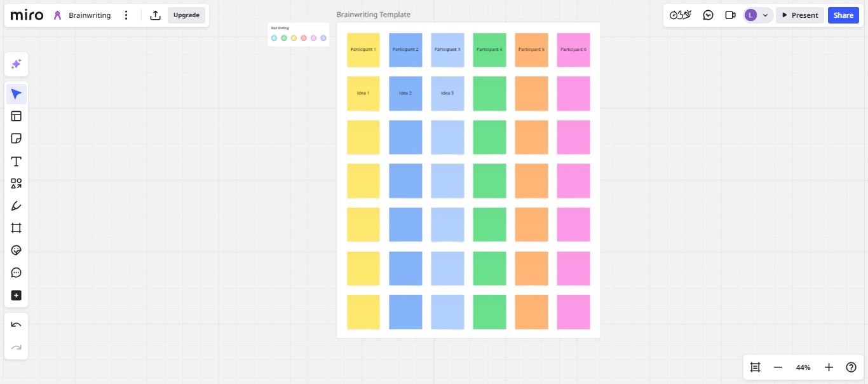
Task: Select the Text tool
Action: 17,161
